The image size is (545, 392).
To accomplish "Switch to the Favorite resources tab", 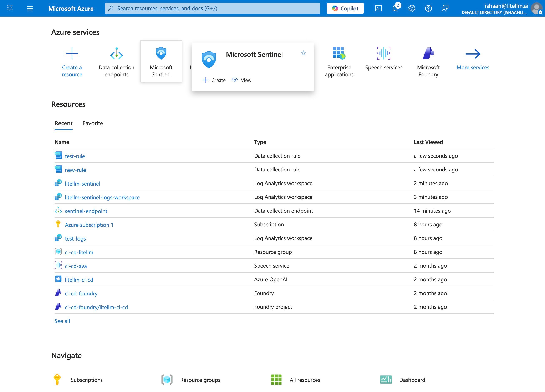I will click(x=93, y=123).
